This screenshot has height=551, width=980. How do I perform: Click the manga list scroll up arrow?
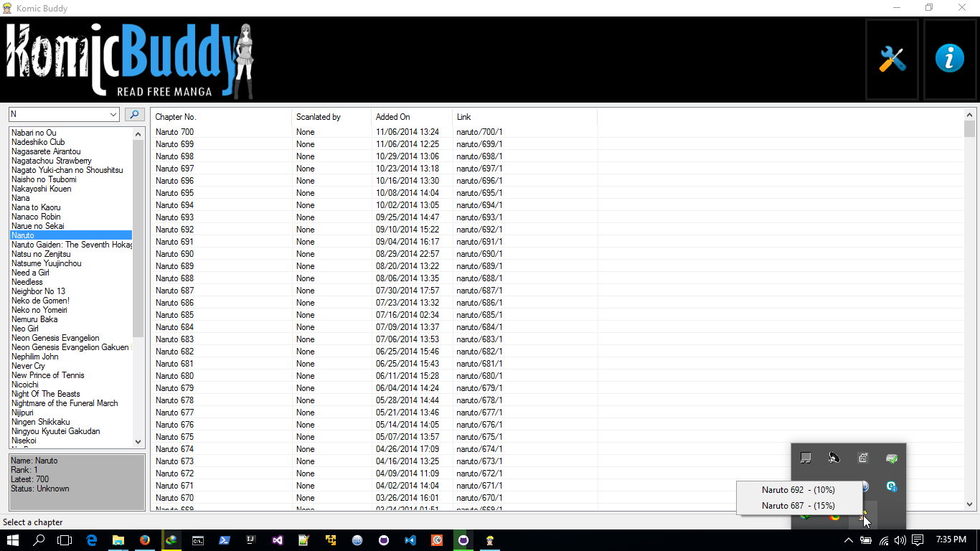[138, 133]
